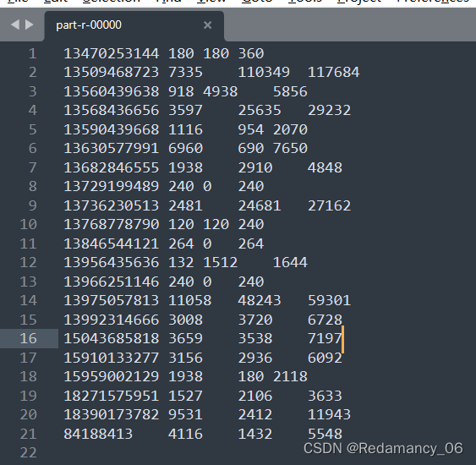This screenshot has height=465, width=476.
Task: Click phone number 15910133277
Action: [111, 358]
